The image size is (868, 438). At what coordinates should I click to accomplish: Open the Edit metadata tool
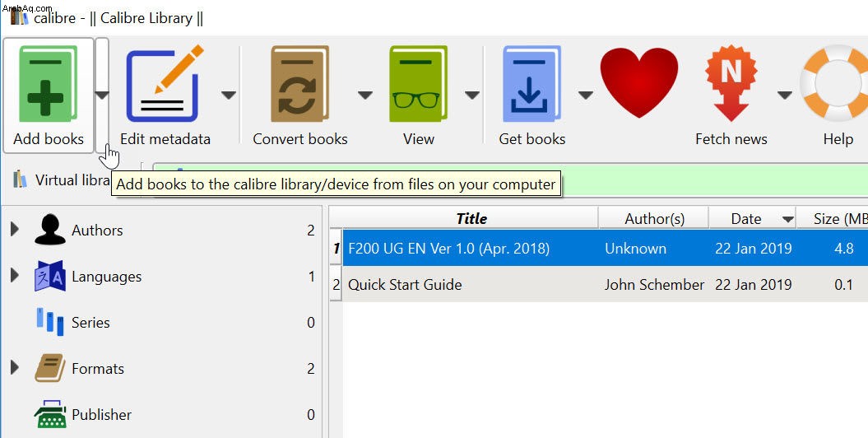click(165, 84)
